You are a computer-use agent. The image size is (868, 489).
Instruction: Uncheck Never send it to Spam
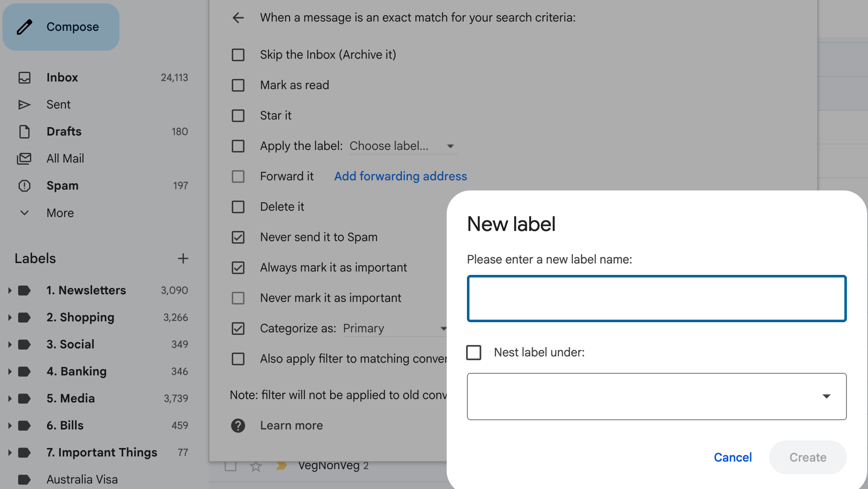(x=238, y=237)
